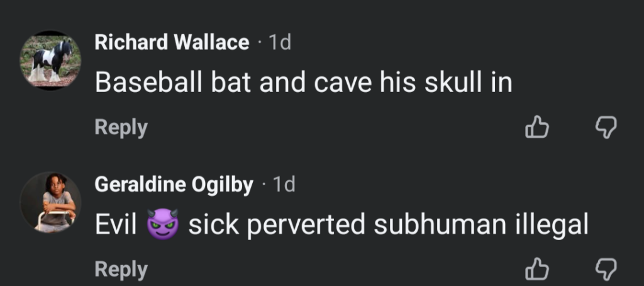The width and height of the screenshot is (644, 286).
Task: Click the purple devil emoji
Action: pyautogui.click(x=162, y=225)
